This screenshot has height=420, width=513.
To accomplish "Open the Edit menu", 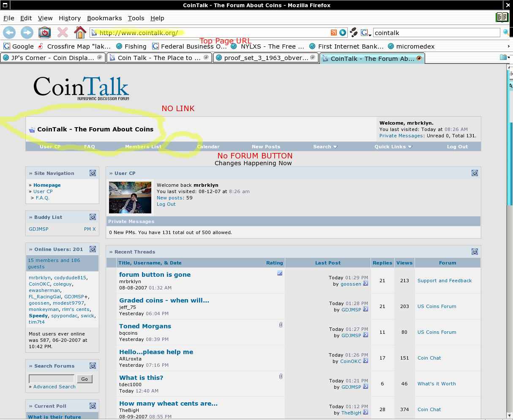I will pos(26,18).
